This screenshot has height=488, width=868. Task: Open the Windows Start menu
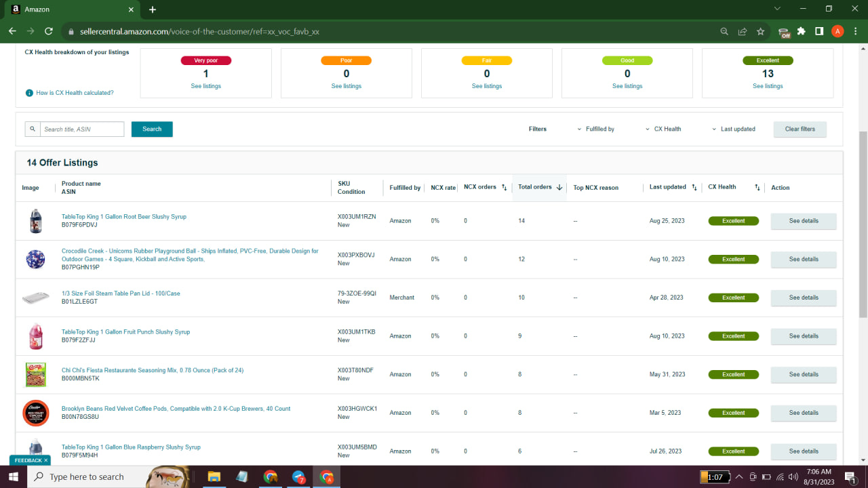(15, 476)
